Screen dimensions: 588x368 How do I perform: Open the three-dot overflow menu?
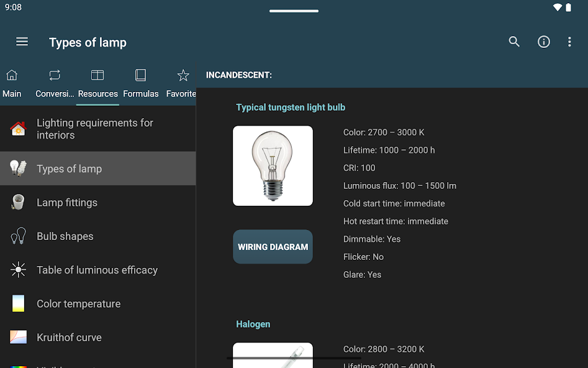click(x=569, y=42)
